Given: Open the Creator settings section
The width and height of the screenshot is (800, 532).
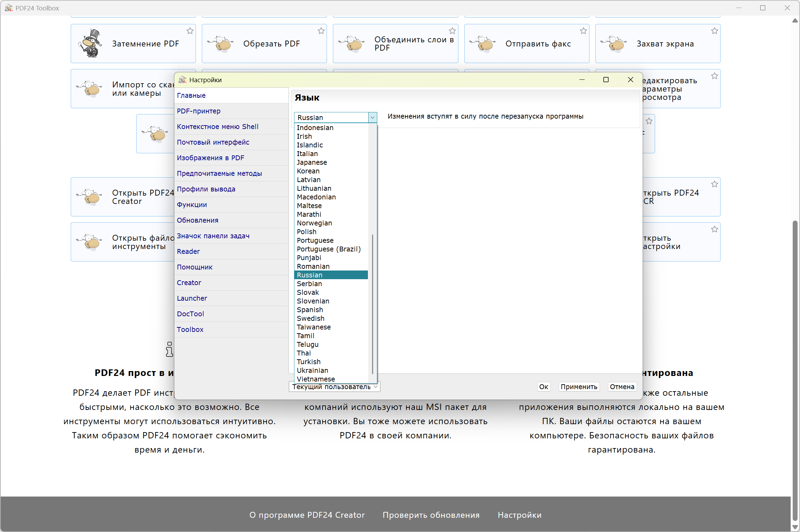Looking at the screenshot, I should coord(232,283).
